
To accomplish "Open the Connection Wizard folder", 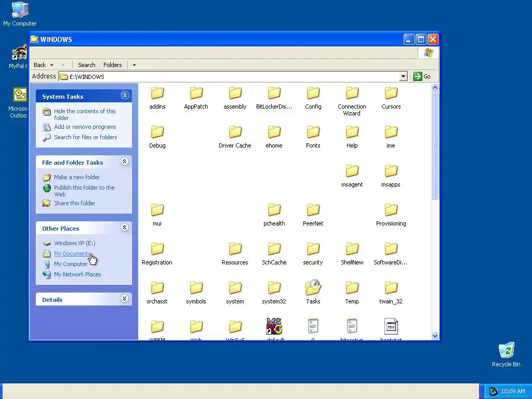I will click(352, 101).
